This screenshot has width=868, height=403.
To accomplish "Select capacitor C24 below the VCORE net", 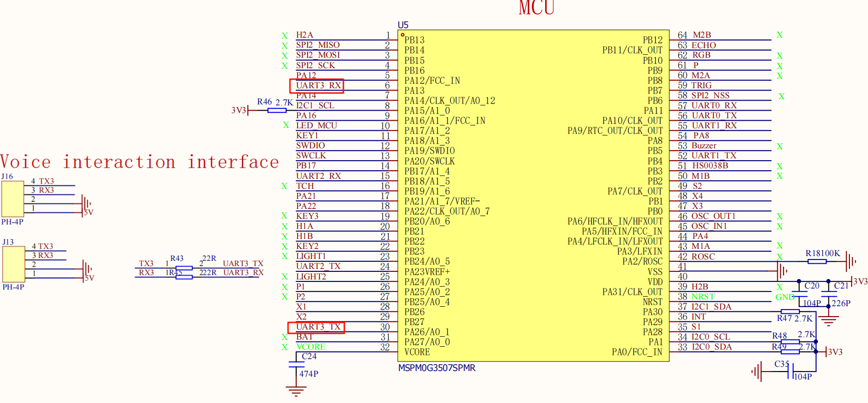I will pos(296,365).
